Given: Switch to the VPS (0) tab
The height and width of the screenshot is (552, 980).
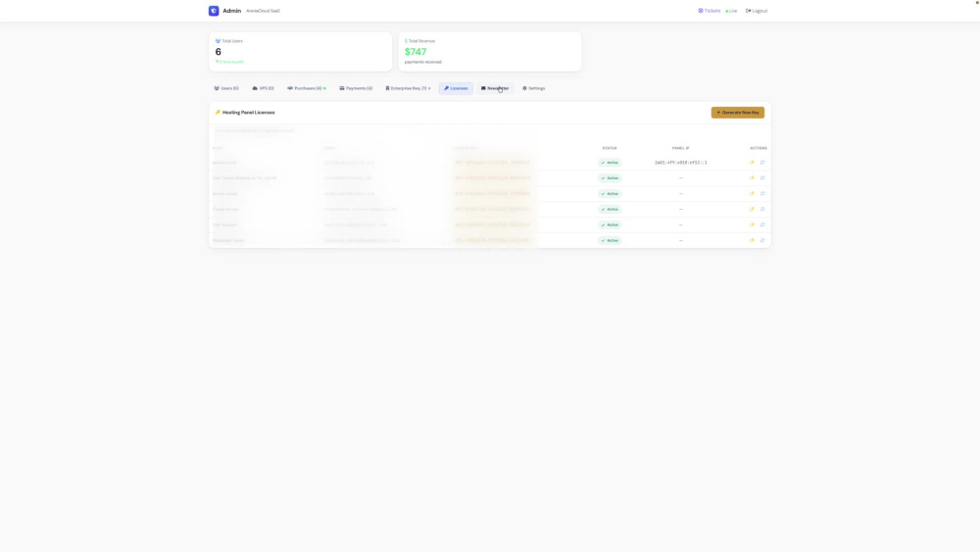Looking at the screenshot, I should click(263, 88).
